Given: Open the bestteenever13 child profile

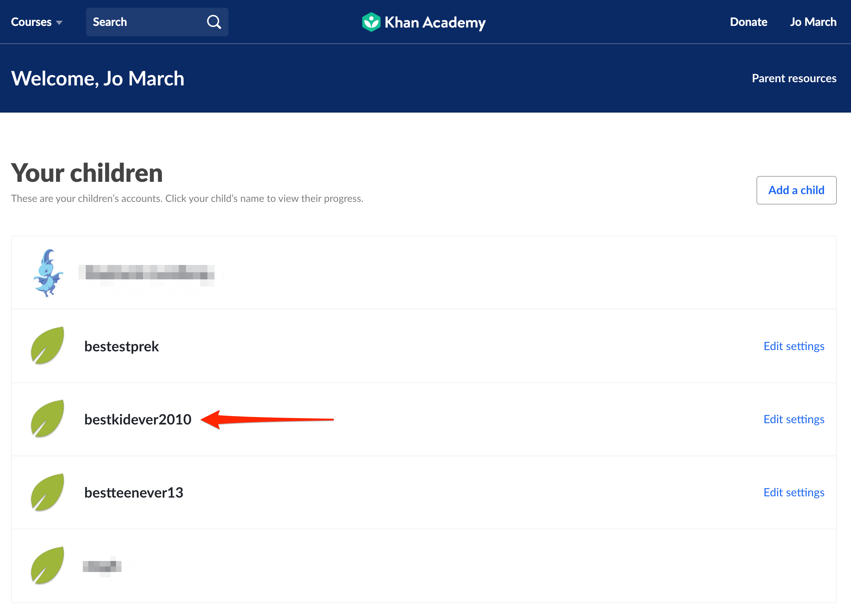Looking at the screenshot, I should click(134, 493).
